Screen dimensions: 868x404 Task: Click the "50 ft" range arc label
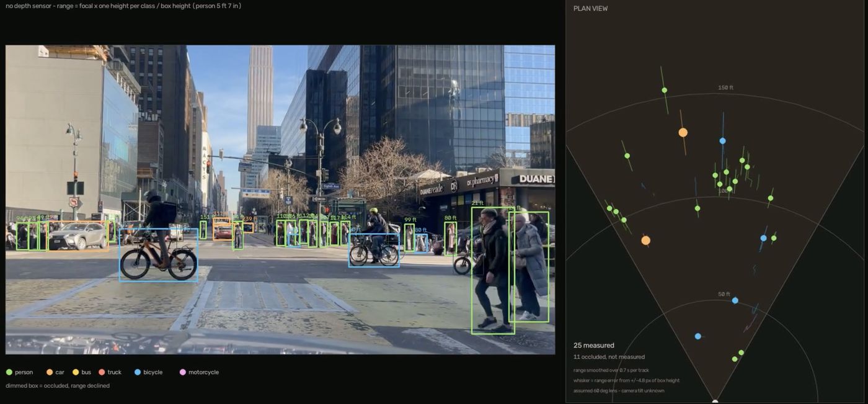(x=724, y=294)
